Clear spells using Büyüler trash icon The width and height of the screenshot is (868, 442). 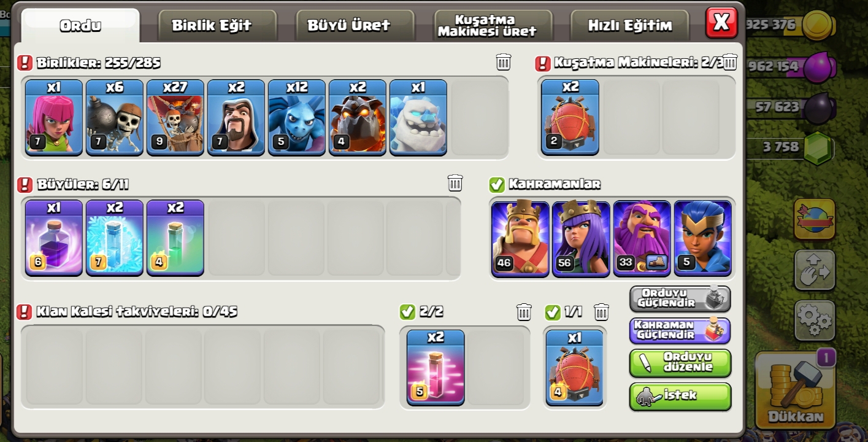coord(455,182)
